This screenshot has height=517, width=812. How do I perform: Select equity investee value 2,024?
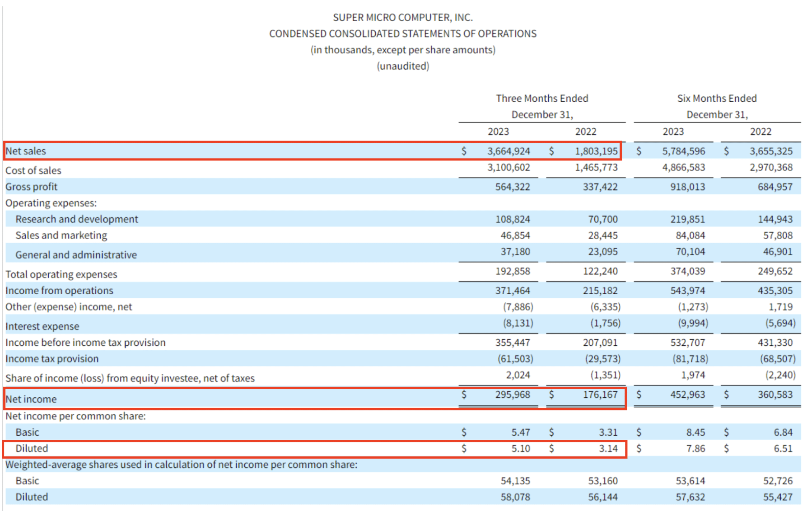tap(518, 375)
